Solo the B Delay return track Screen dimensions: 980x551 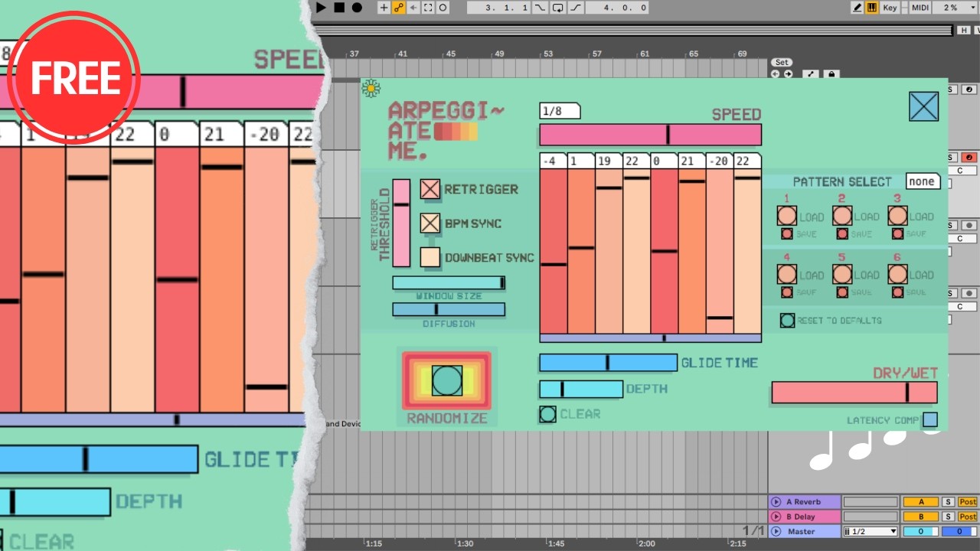point(948,517)
